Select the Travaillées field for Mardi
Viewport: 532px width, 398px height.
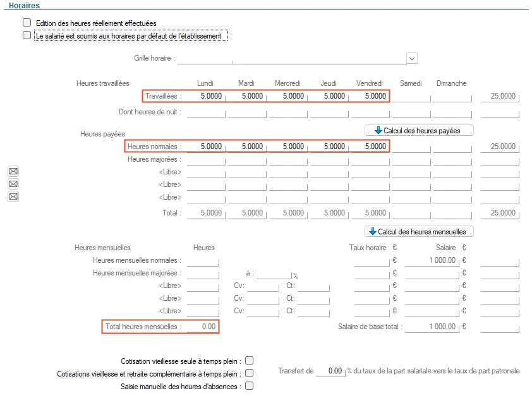click(x=247, y=96)
